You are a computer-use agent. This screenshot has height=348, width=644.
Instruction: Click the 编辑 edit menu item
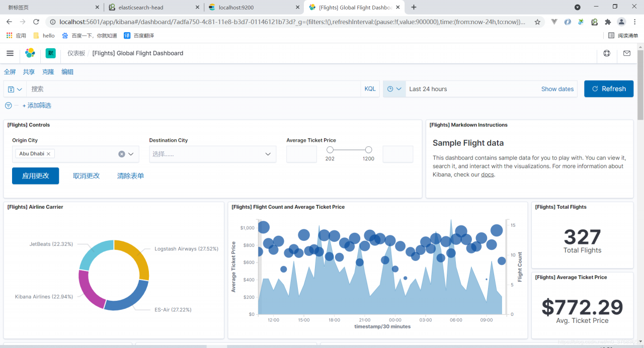67,72
